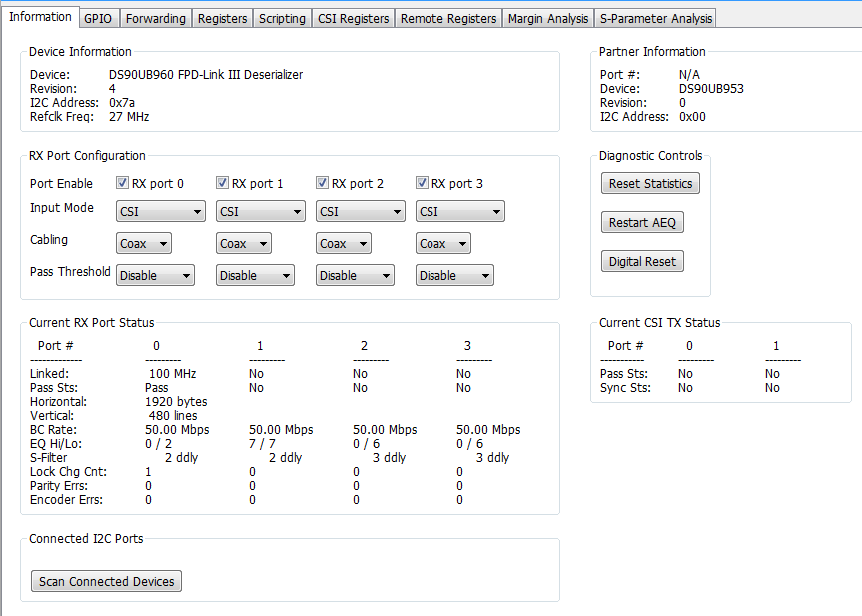Viewport: 862px width, 616px height.
Task: Toggle the RX port 1 enable checkbox
Action: [x=222, y=183]
